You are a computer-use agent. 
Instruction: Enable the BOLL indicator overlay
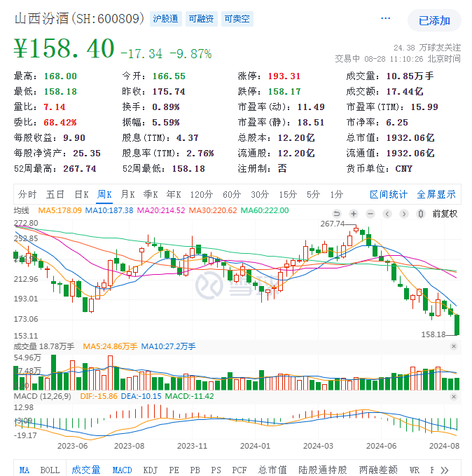50,470
